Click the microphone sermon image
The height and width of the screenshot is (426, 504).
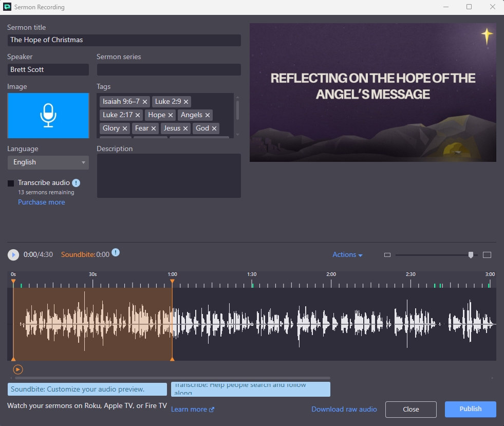click(x=48, y=116)
